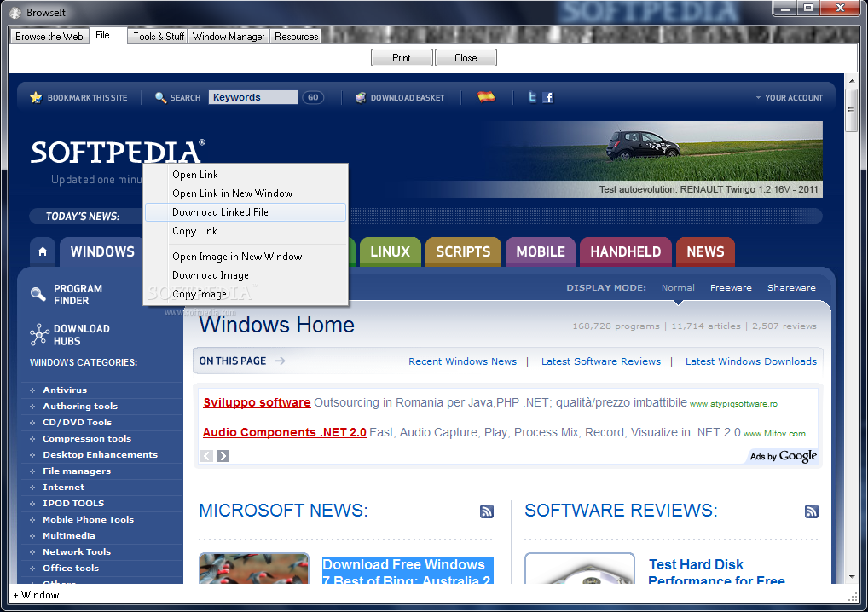The height and width of the screenshot is (612, 868).
Task: Jump to Recent Windows News
Action: (x=462, y=361)
